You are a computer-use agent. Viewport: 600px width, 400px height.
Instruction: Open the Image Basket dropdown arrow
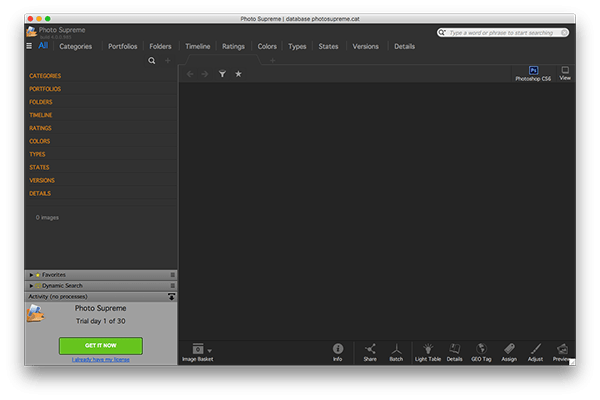tap(209, 350)
